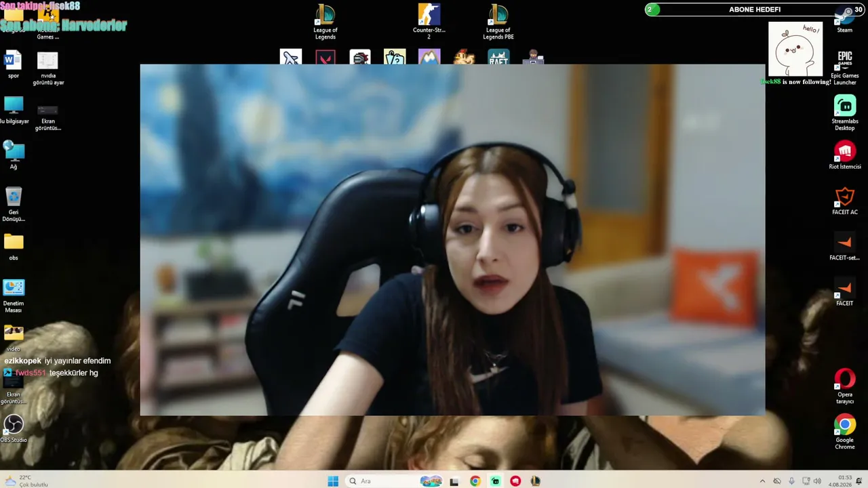
Task: Click the Ara taskbar search box
Action: [395, 481]
